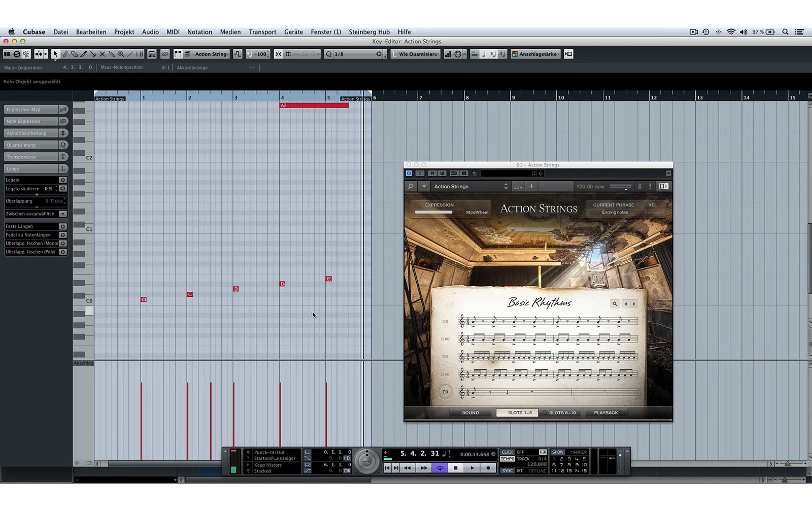This screenshot has height=511, width=812.
Task: Open the Datei menu
Action: point(60,31)
